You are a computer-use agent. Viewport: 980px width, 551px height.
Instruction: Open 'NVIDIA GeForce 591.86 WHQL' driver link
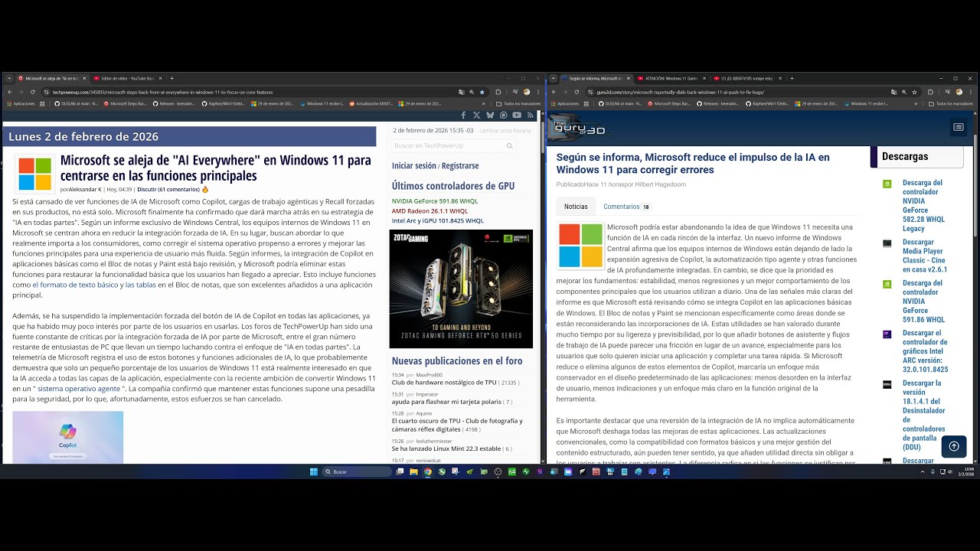[x=435, y=201]
